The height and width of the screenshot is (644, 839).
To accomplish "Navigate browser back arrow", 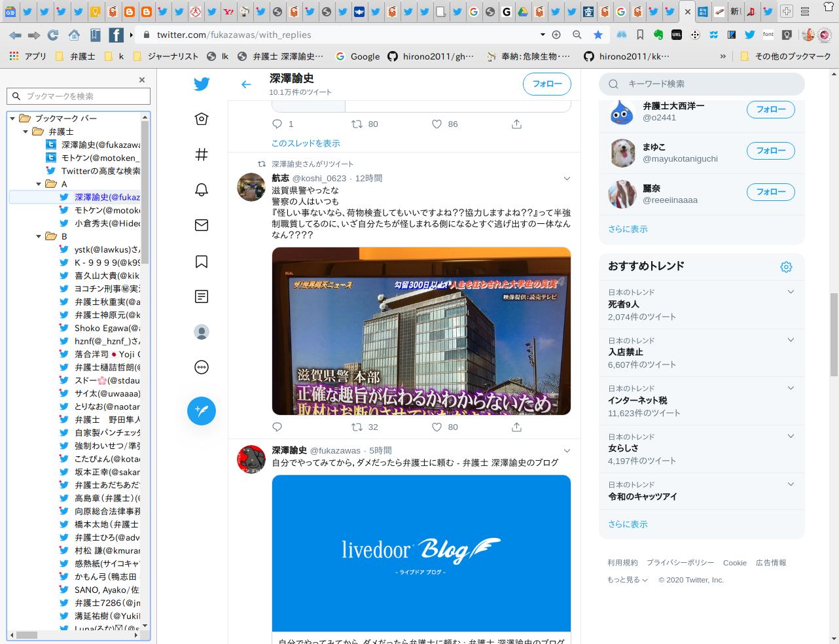I will coord(14,35).
